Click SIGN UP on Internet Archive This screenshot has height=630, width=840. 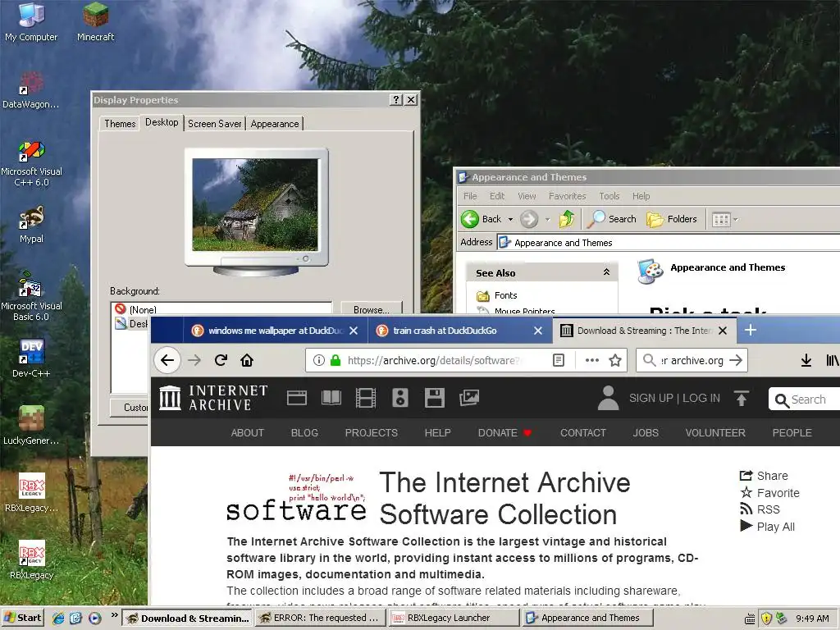651,398
